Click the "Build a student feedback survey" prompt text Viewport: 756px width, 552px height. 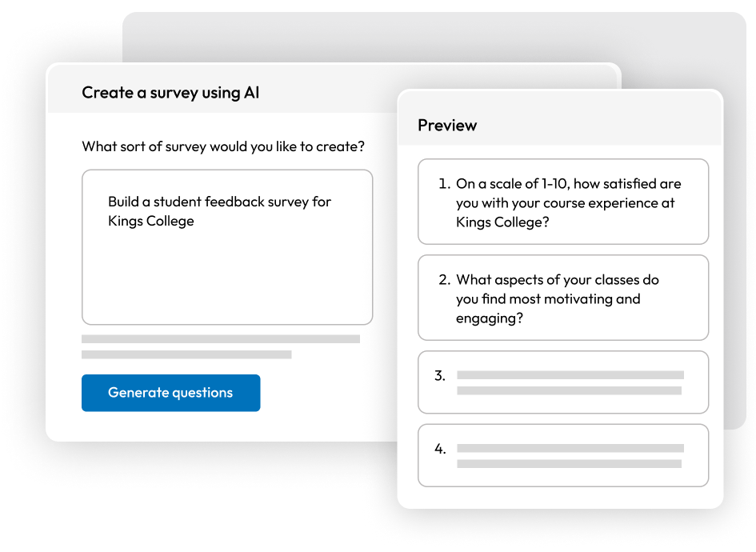219,202
